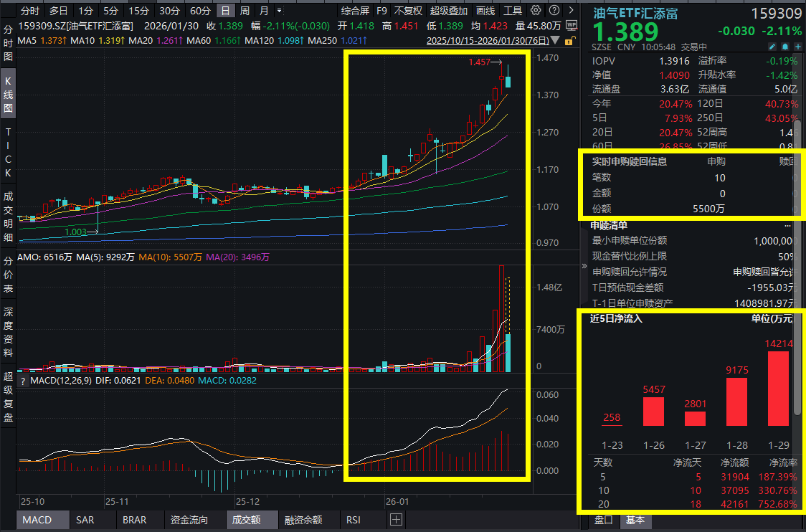Enable the 日 daily chart period
The width and height of the screenshot is (806, 532).
(x=226, y=11)
